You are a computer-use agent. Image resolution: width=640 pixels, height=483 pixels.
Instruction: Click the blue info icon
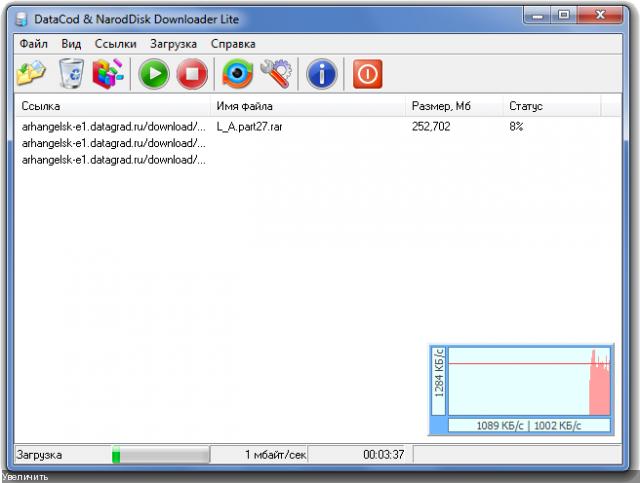pos(320,74)
